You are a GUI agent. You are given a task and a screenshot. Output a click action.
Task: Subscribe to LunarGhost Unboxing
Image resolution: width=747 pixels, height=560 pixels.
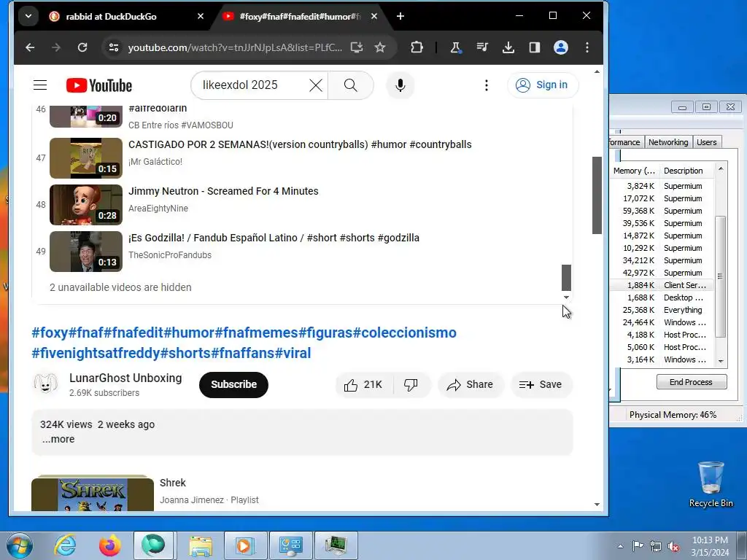point(233,384)
